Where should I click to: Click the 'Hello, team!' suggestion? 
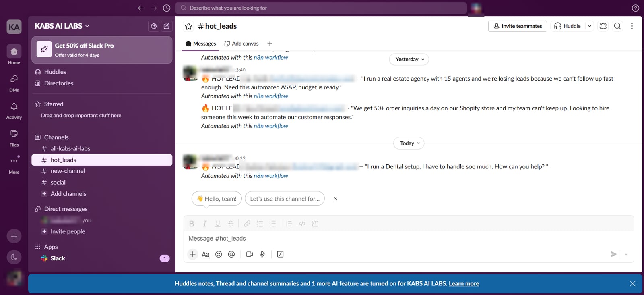click(x=217, y=199)
